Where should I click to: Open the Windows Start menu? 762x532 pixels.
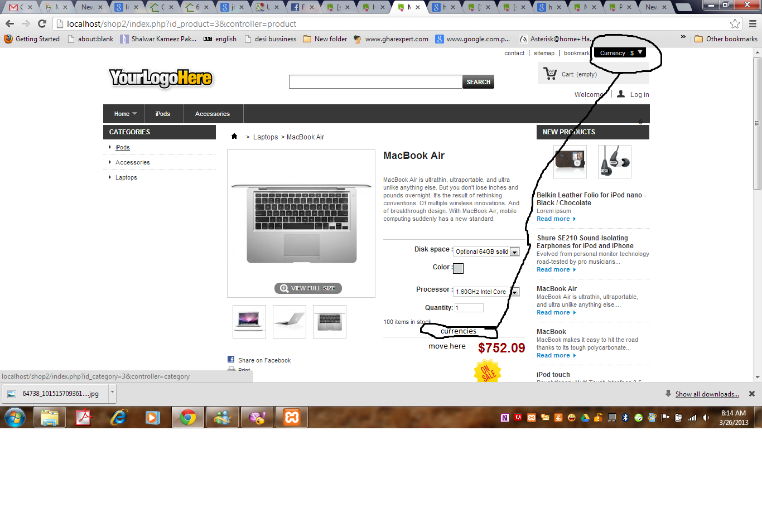tap(15, 417)
